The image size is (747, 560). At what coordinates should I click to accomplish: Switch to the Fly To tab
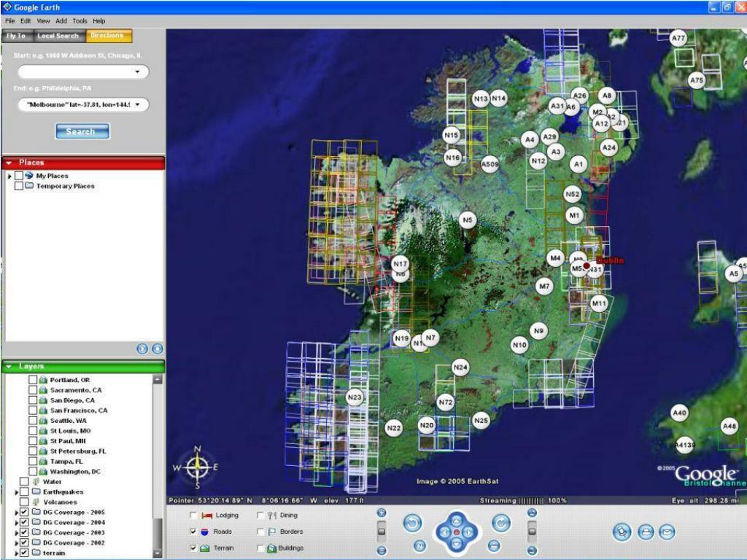[17, 36]
